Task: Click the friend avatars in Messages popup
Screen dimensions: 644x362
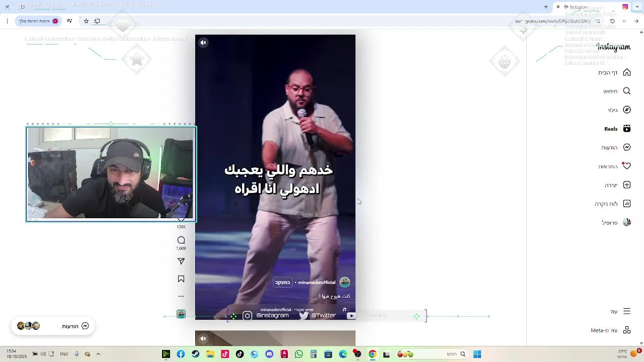Action: pos(28,326)
